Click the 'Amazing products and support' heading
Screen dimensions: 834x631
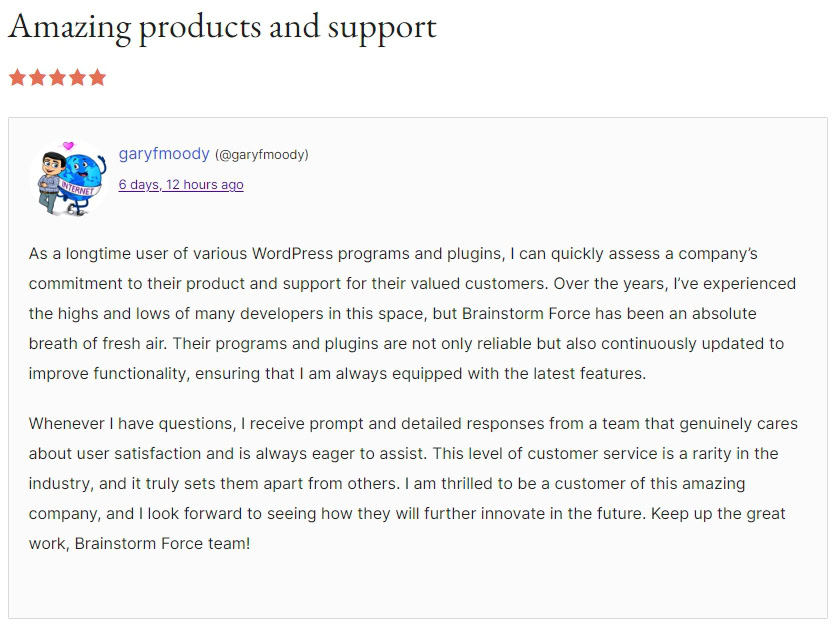pos(222,27)
